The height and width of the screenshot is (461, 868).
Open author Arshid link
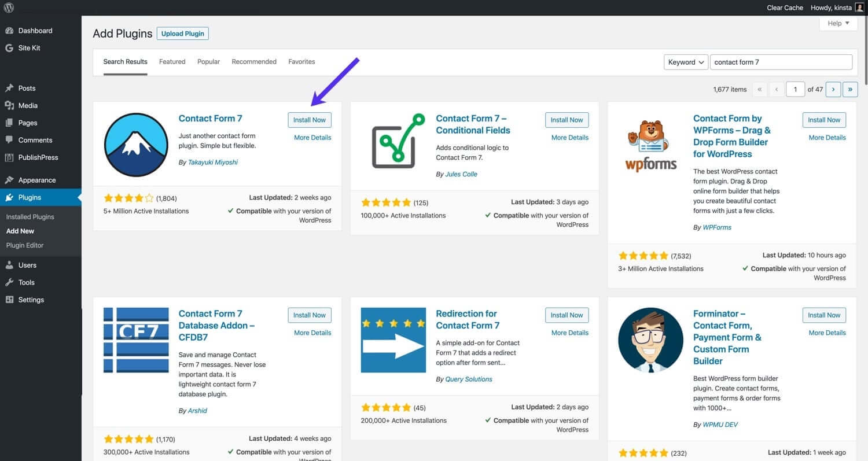(x=197, y=411)
